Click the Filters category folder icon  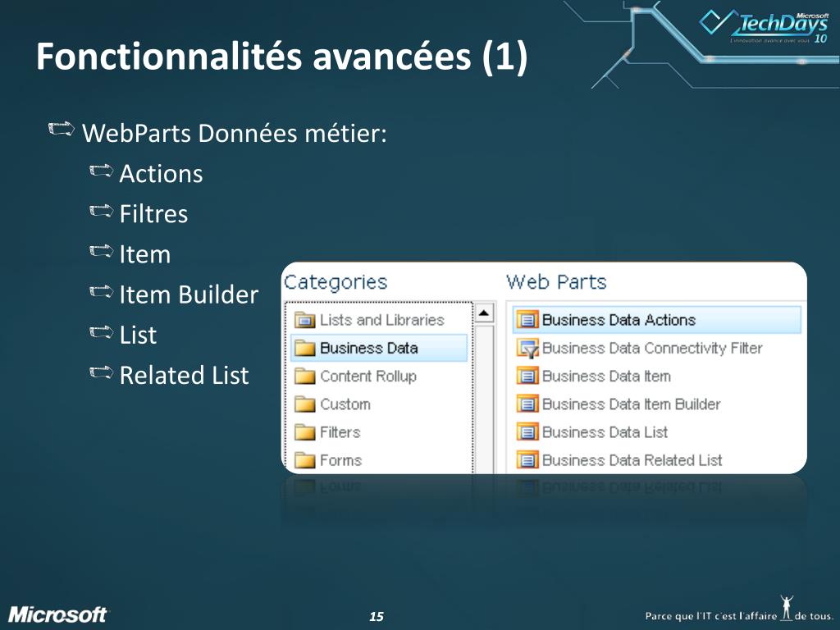click(x=305, y=431)
